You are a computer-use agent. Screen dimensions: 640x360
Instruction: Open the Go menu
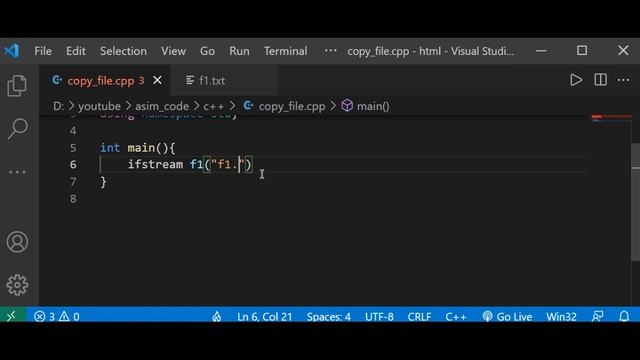coord(207,51)
